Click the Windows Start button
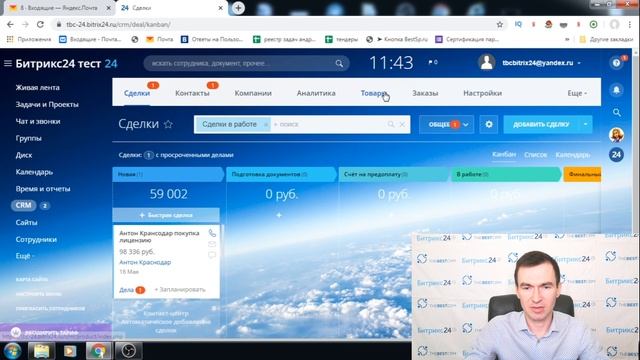640x360 pixels. [12, 351]
